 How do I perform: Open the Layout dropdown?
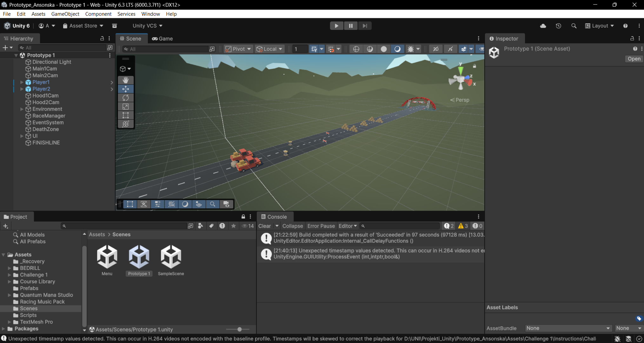coord(600,26)
